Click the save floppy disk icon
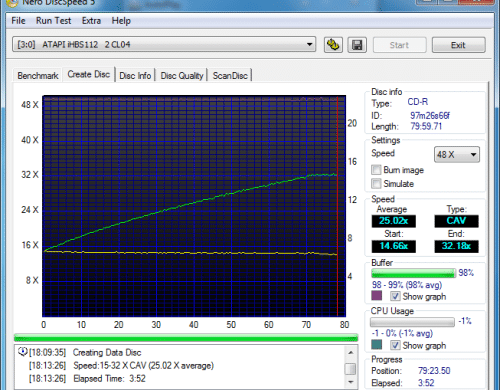The width and height of the screenshot is (500, 390). pos(357,45)
